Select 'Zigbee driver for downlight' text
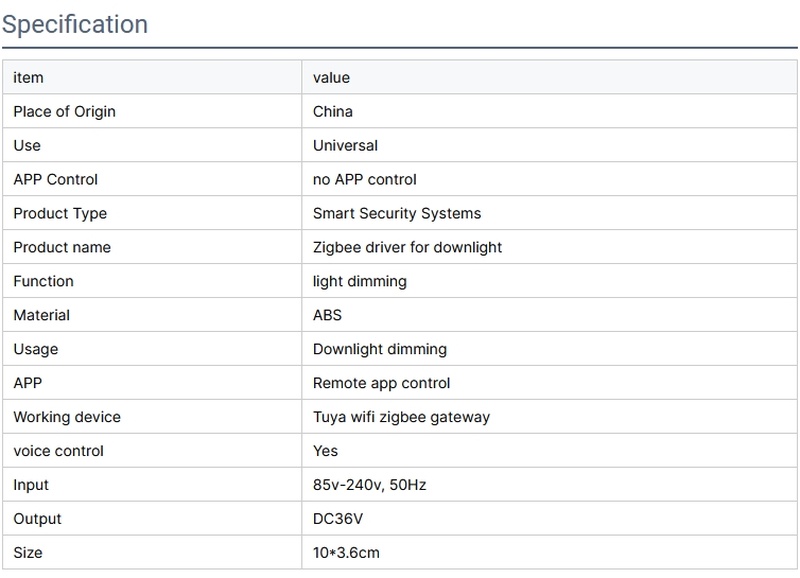Screen dimensions: 800x578 [x=407, y=247]
